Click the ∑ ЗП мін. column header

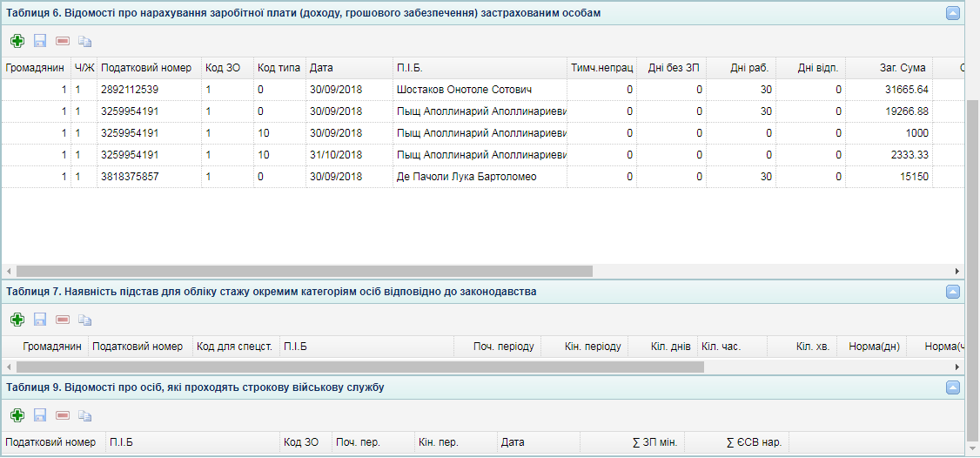pos(633,442)
